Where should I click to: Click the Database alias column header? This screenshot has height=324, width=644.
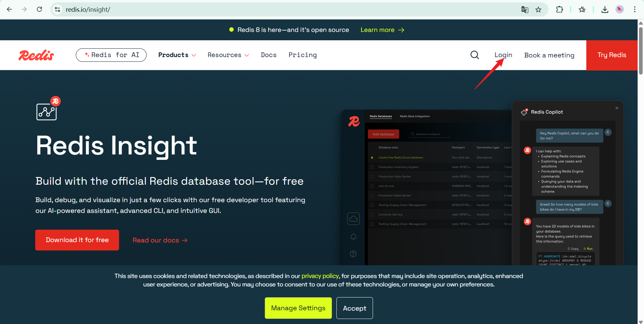(388, 148)
